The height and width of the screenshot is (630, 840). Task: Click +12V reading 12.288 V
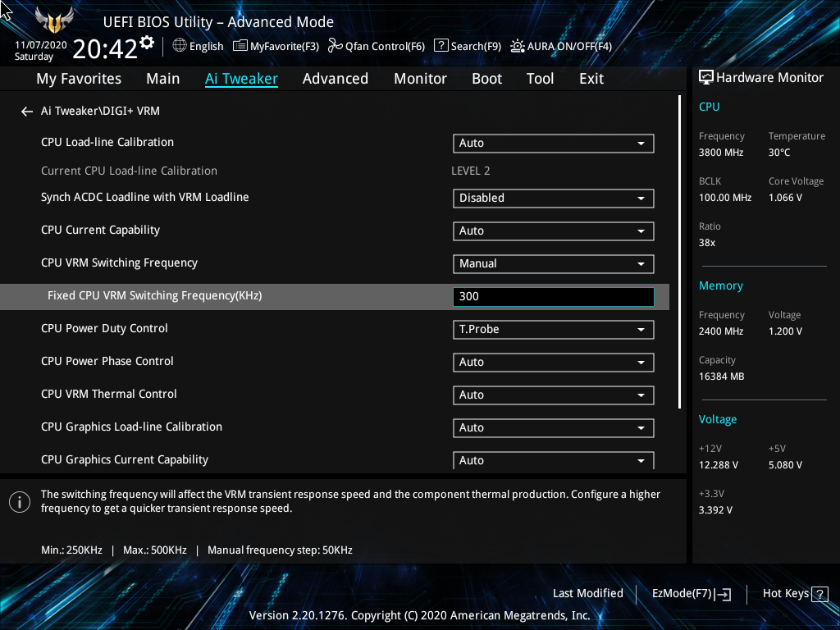719,465
